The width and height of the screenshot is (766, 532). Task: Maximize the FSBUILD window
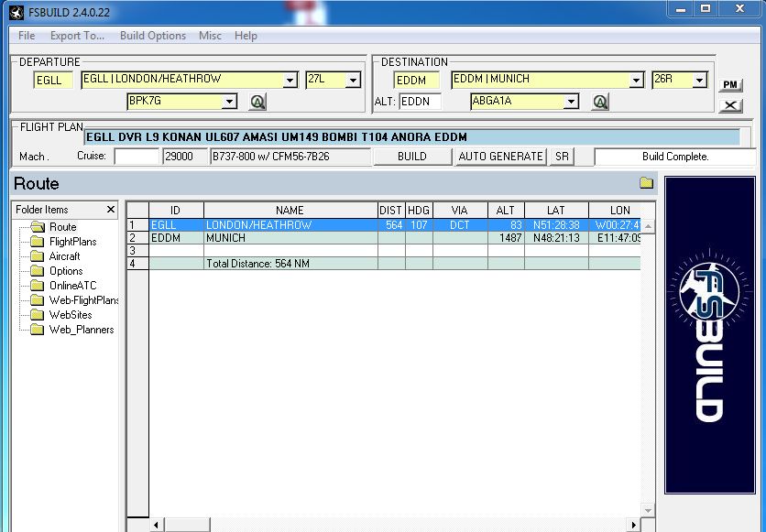[705, 8]
